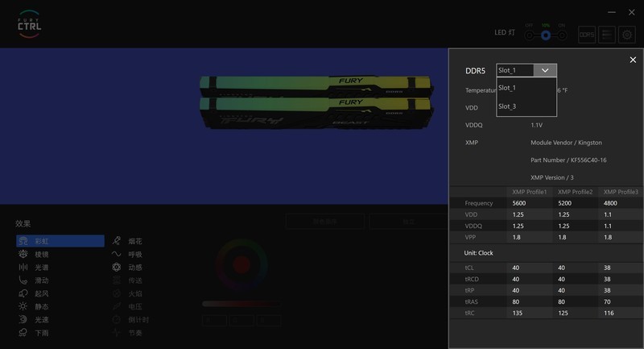Click the red center of the color wheel
644x349 pixels.
pos(242,264)
